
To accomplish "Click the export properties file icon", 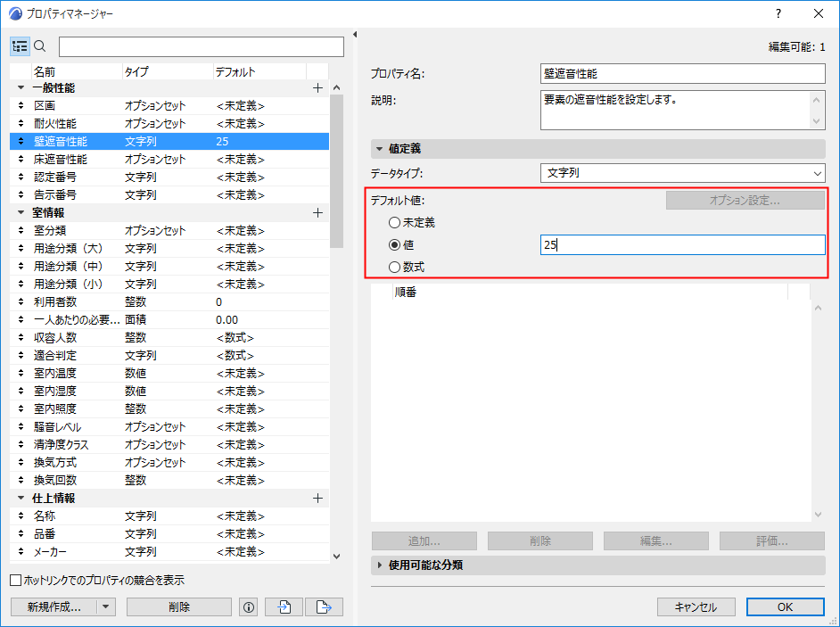I will pos(323,606).
